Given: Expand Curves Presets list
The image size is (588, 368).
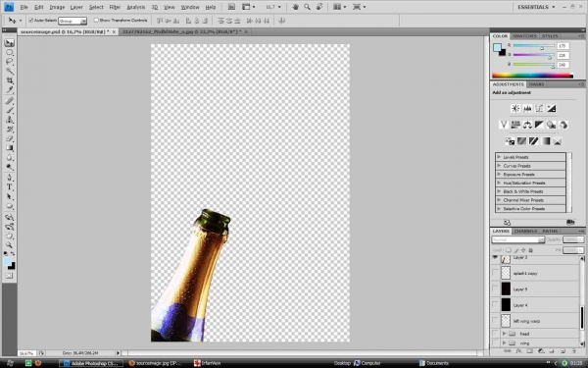Looking at the screenshot, I should [x=499, y=166].
